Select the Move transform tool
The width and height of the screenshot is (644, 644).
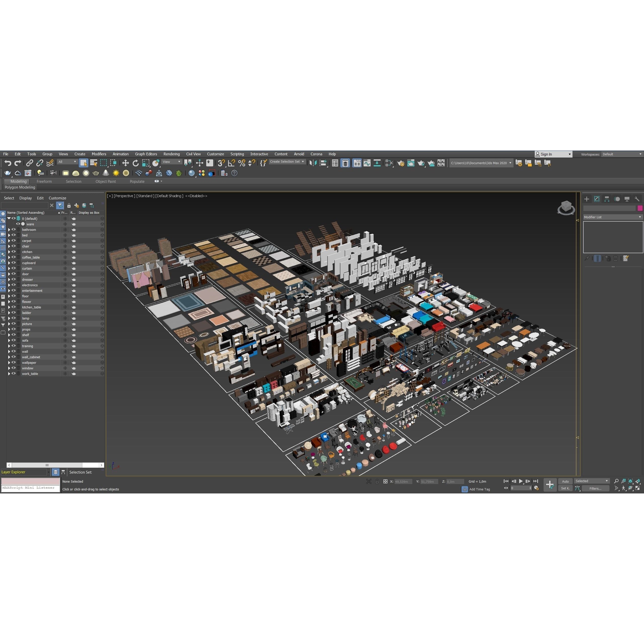tap(125, 163)
